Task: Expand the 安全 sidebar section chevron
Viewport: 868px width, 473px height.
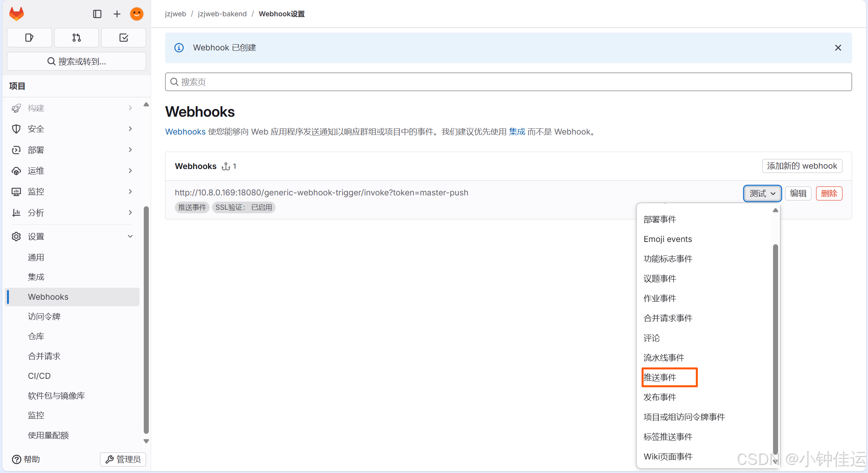Action: (130, 129)
